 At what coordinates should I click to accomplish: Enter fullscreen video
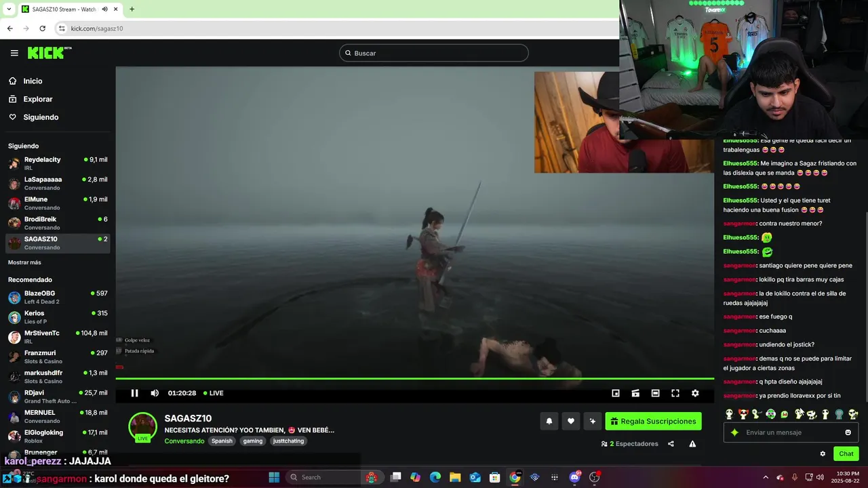tap(675, 393)
